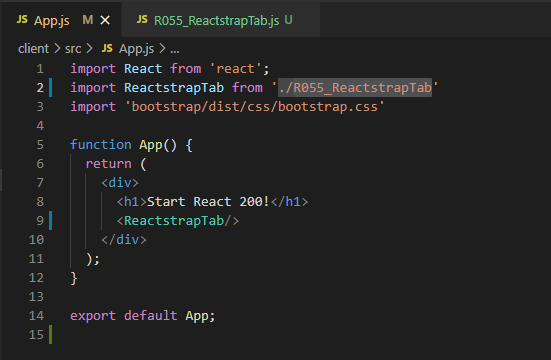The height and width of the screenshot is (360, 551).
Task: Click the closing brace on line 12
Action: tap(74, 278)
